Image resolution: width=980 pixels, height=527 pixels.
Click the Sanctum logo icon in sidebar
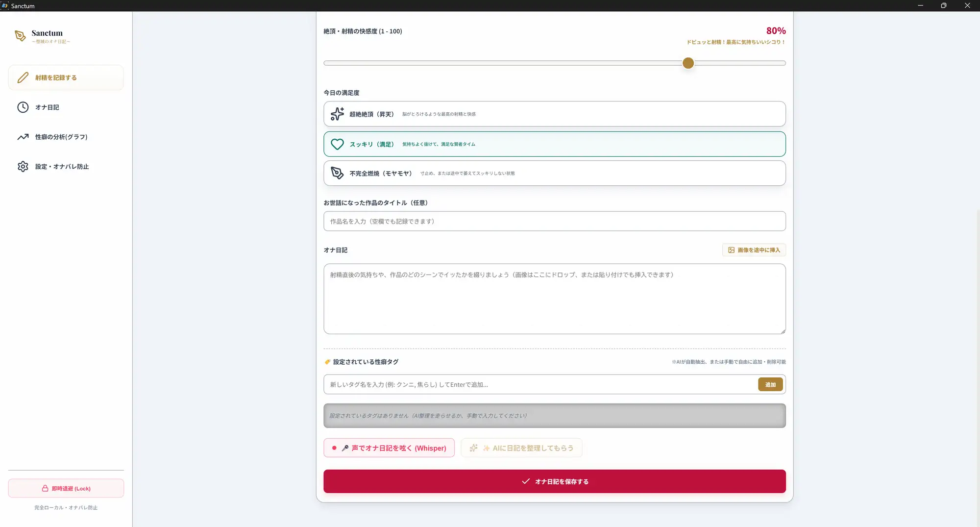(20, 36)
